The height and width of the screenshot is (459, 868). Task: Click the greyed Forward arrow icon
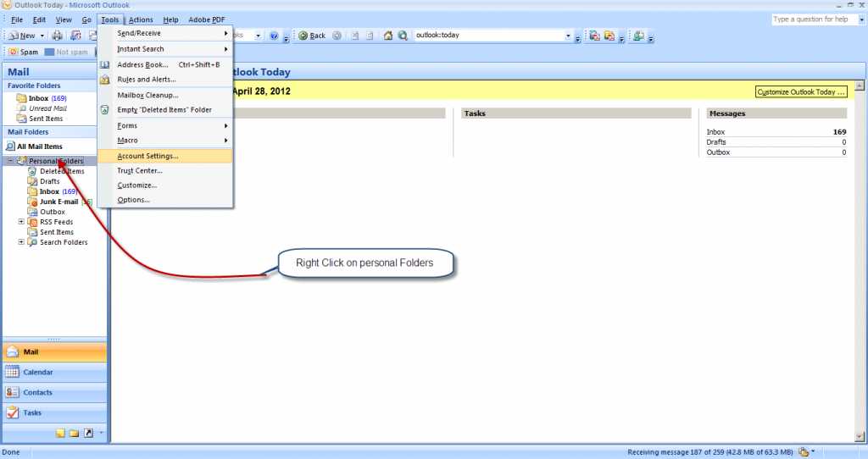337,36
